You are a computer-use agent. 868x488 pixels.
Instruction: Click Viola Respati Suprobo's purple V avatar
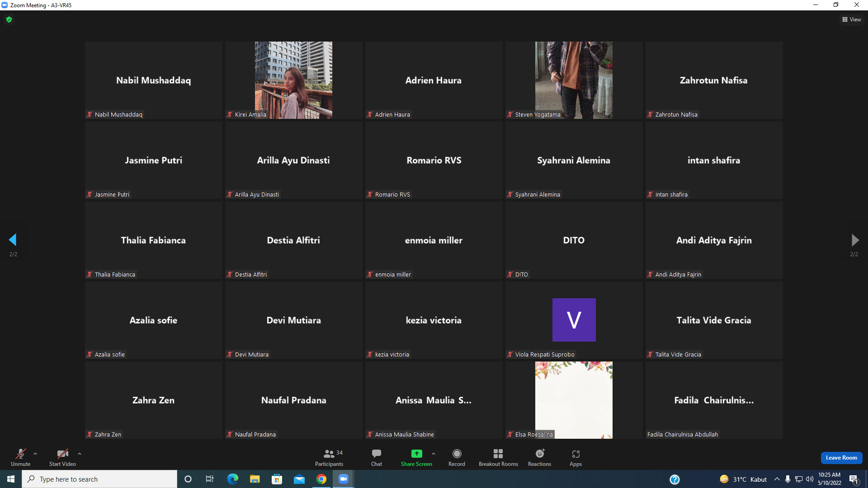click(574, 319)
